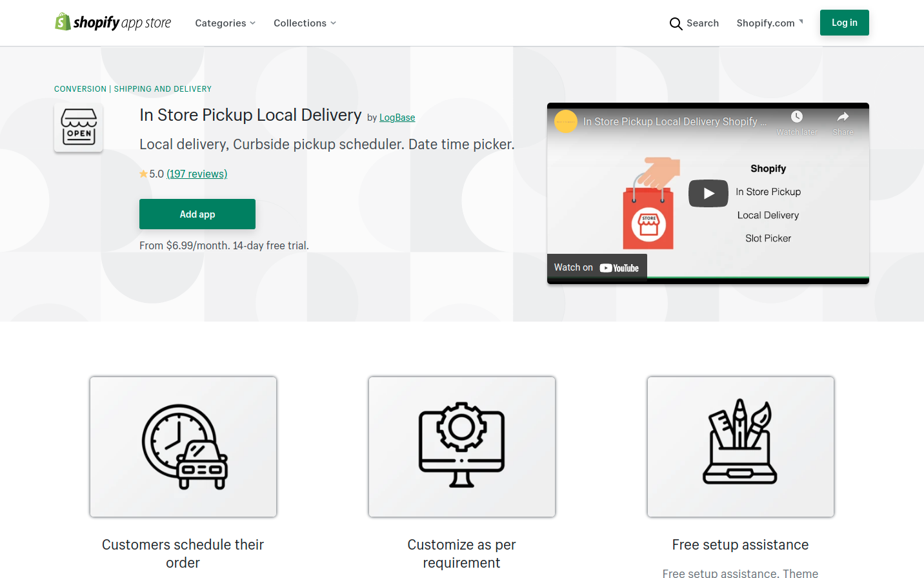Play the YouTube video
Viewport: 924px width, 578px height.
click(x=708, y=193)
